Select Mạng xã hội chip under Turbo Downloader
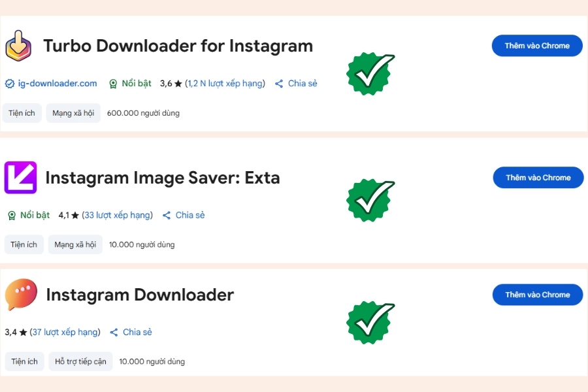The image size is (588, 392). [x=73, y=113]
